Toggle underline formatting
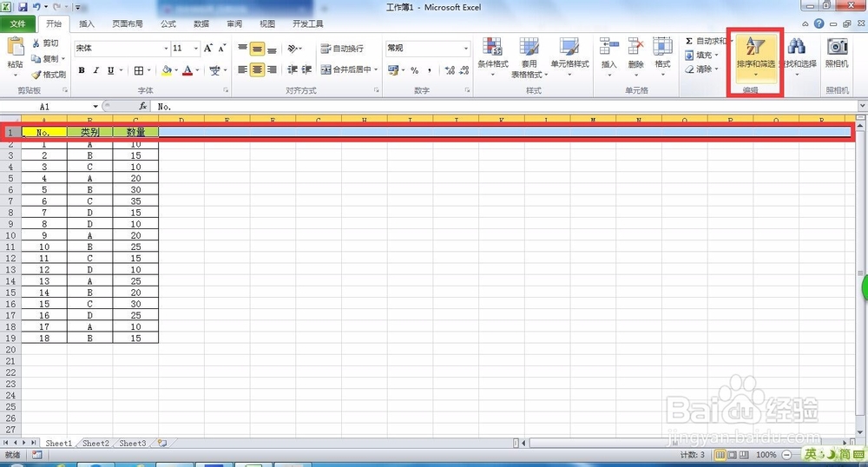The height and width of the screenshot is (467, 868). (x=110, y=70)
